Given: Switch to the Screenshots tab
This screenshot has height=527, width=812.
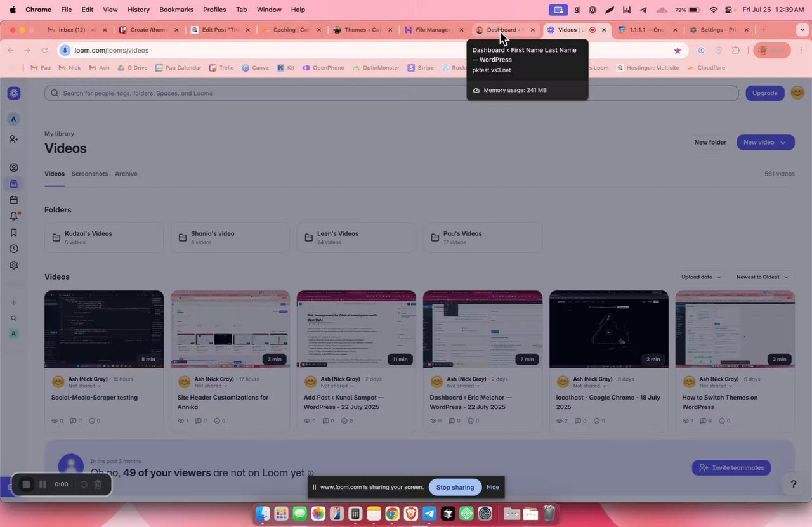Looking at the screenshot, I should [89, 174].
